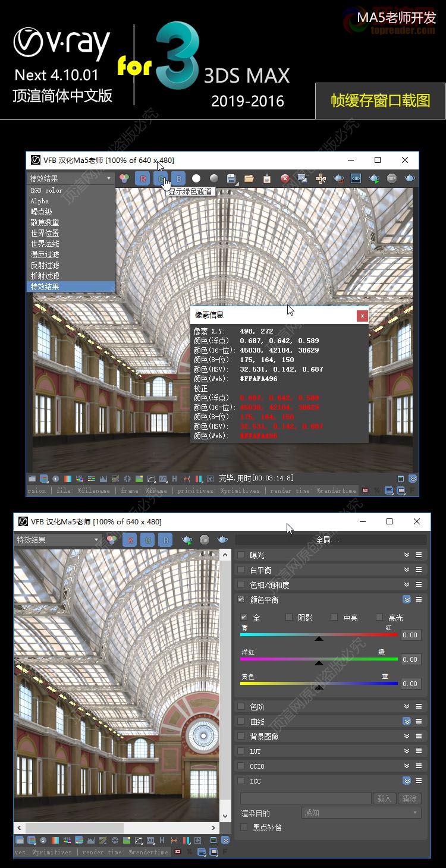This screenshot has width=446, height=868.
Task: Switch to RGB channels in lower VFB window
Action: 111,540
